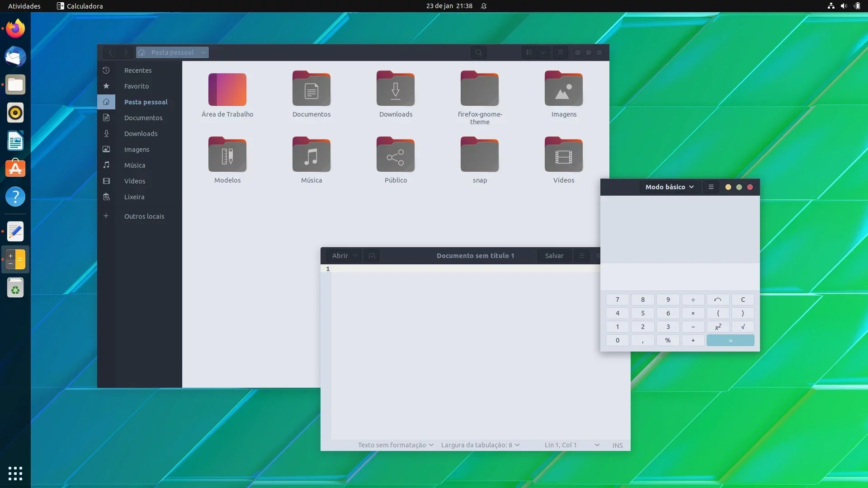Click the number 7 calculator key
This screenshot has height=488, width=868.
[x=618, y=300]
